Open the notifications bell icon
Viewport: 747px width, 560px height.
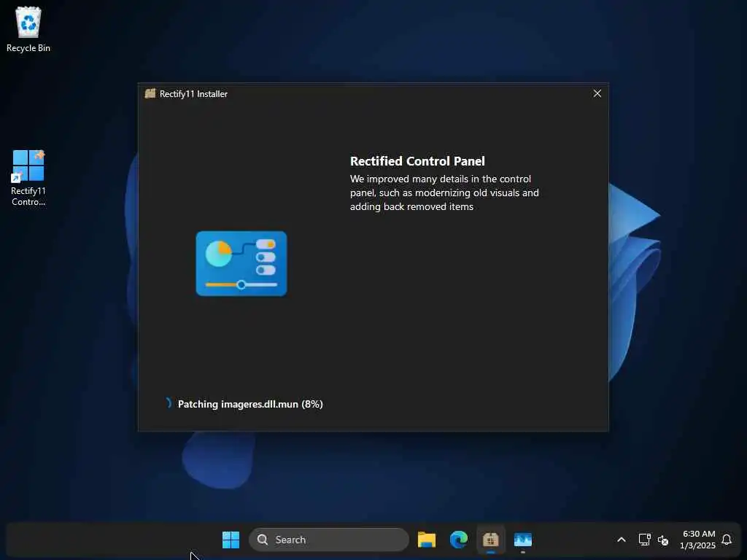(727, 540)
